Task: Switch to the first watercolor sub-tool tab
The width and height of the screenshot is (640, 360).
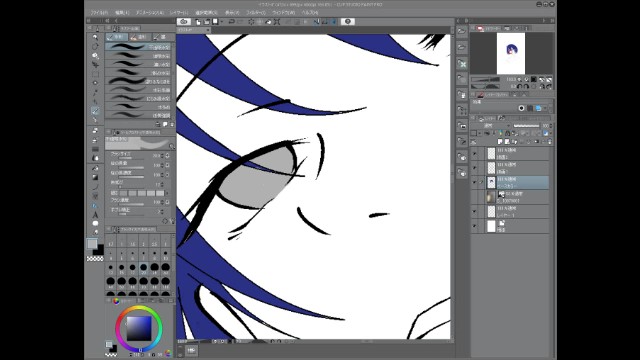Action: point(117,37)
